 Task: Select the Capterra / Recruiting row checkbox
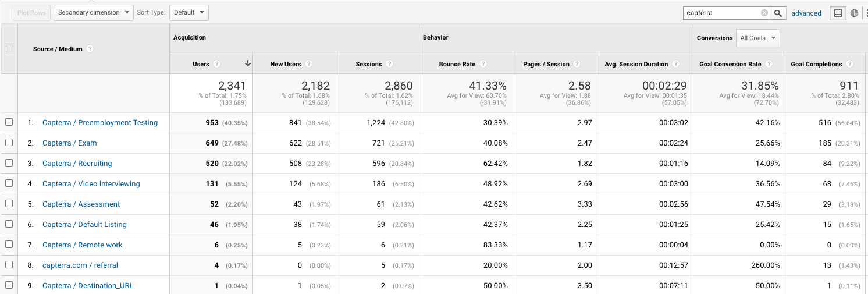[9, 163]
